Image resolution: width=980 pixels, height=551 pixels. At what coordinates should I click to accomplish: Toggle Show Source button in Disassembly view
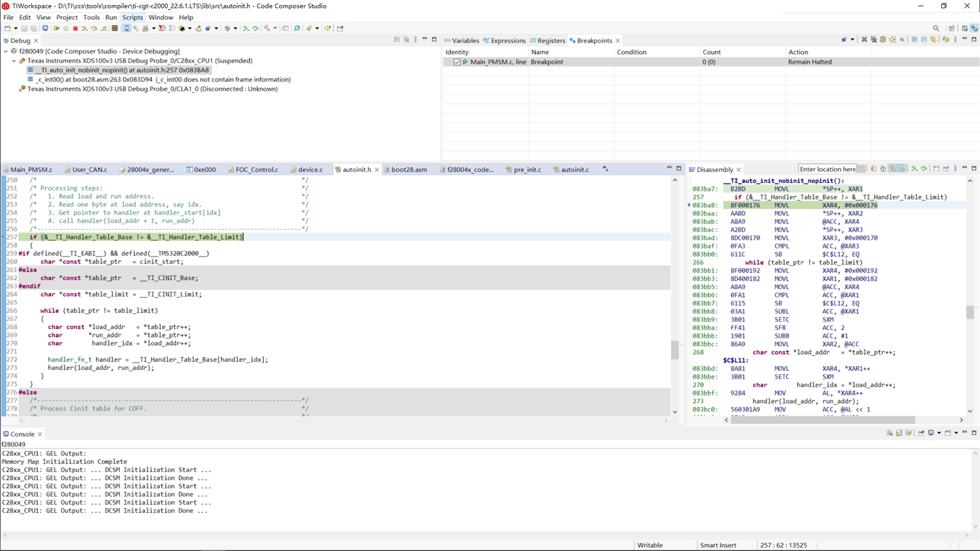point(902,169)
